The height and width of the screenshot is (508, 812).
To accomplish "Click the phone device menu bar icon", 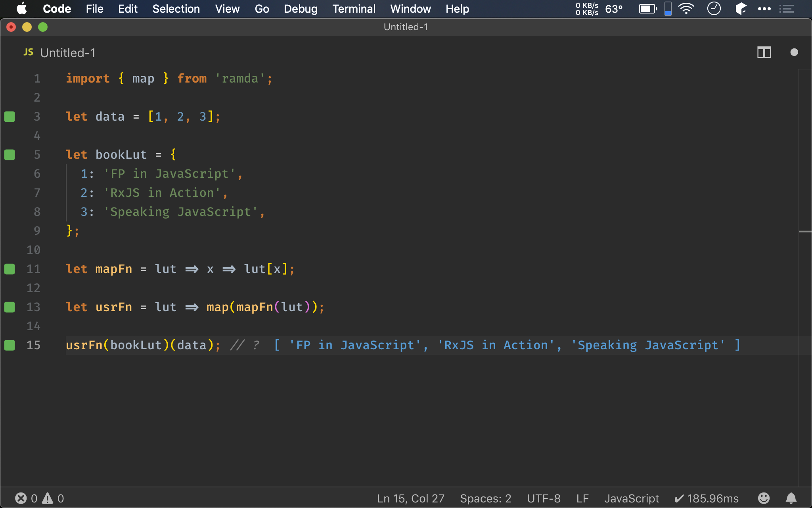I will click(x=668, y=9).
